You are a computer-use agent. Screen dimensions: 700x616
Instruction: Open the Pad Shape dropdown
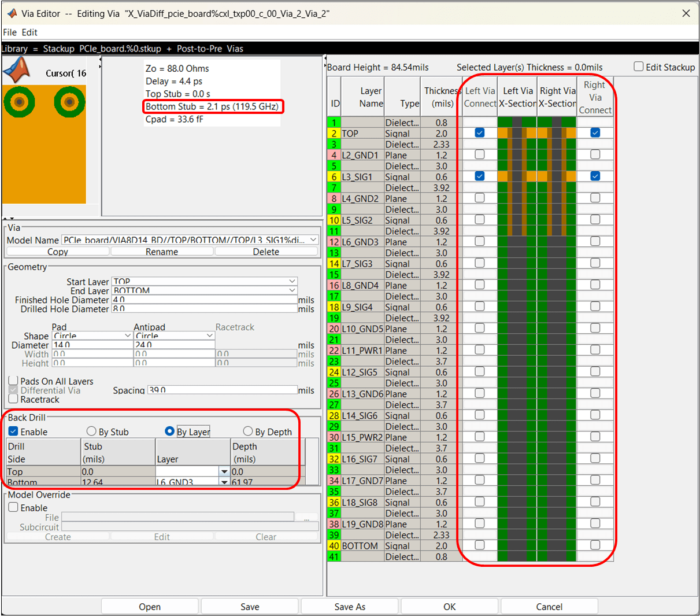coord(128,335)
